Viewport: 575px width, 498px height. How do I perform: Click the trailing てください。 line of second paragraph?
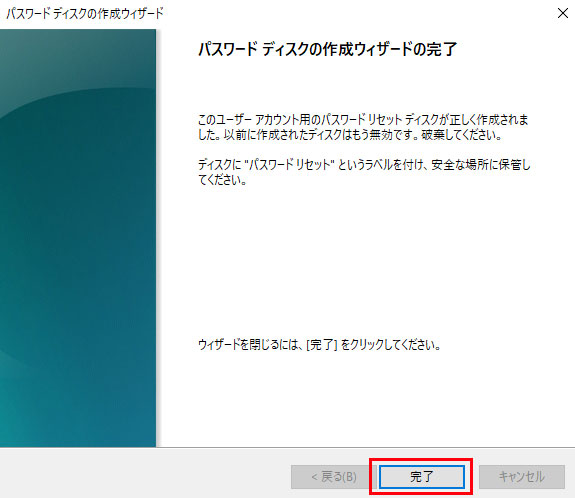(222, 180)
